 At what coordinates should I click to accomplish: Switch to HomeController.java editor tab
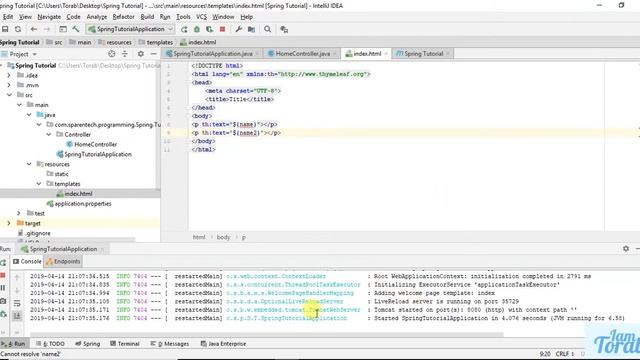(302, 53)
